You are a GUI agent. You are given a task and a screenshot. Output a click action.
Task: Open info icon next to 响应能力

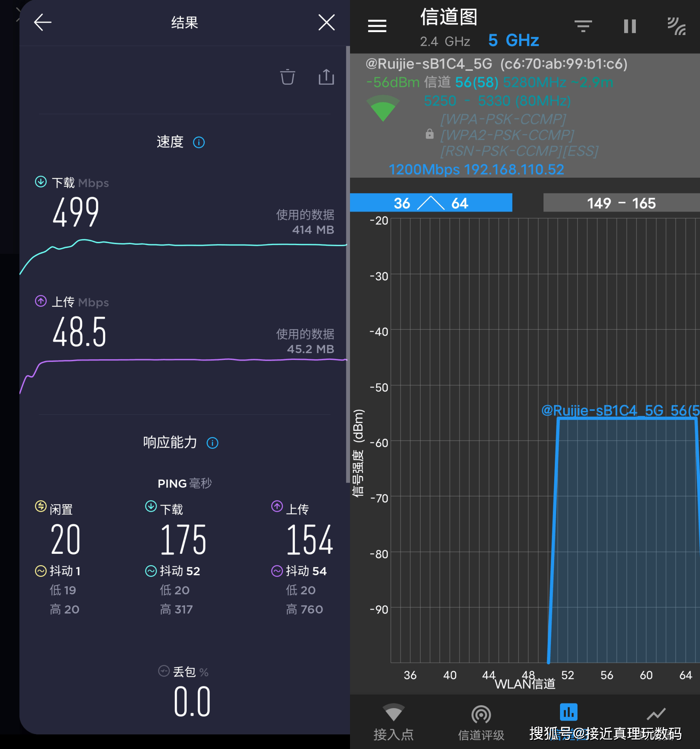point(213,443)
